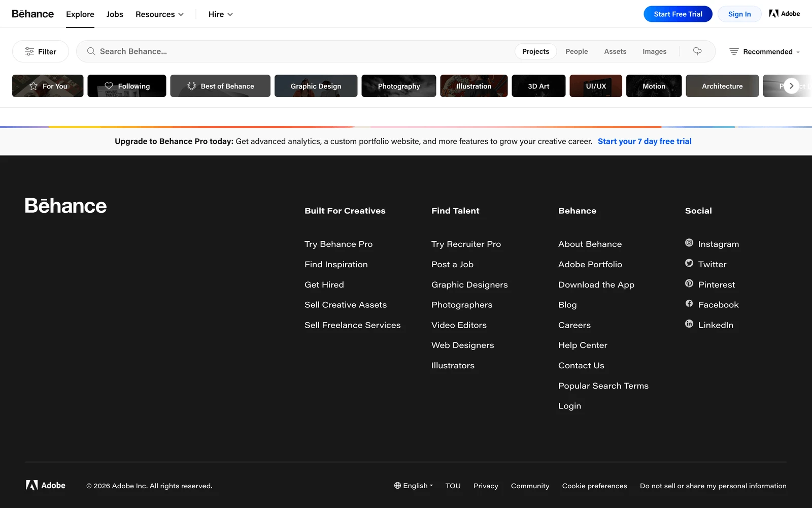Select the 3D Art category
This screenshot has height=508, width=812.
tap(538, 86)
